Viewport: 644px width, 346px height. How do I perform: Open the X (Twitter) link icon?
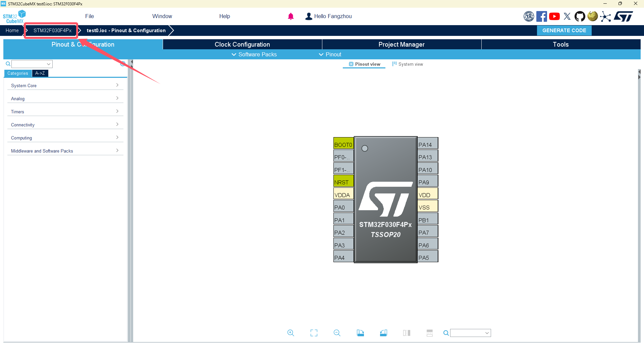coord(567,16)
